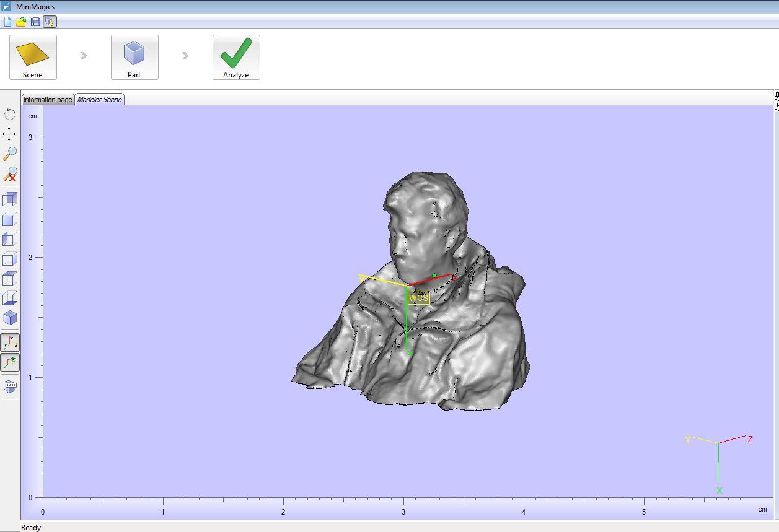Click the Part info badge icon
The image size is (779, 532).
click(10, 386)
